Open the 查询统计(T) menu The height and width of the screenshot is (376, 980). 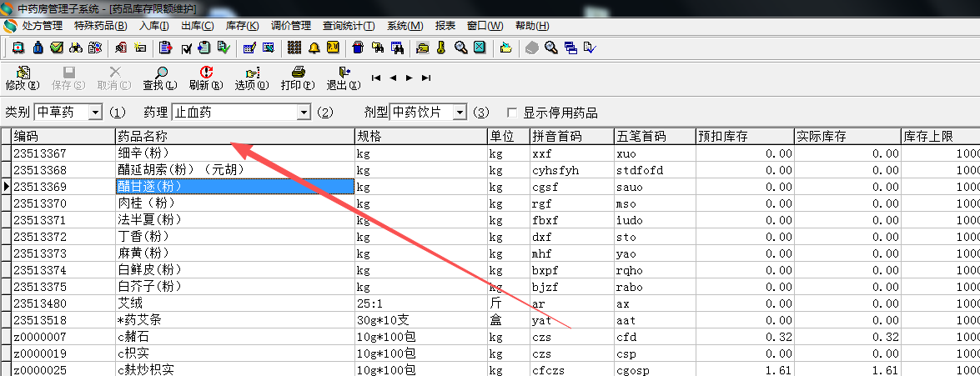(349, 26)
